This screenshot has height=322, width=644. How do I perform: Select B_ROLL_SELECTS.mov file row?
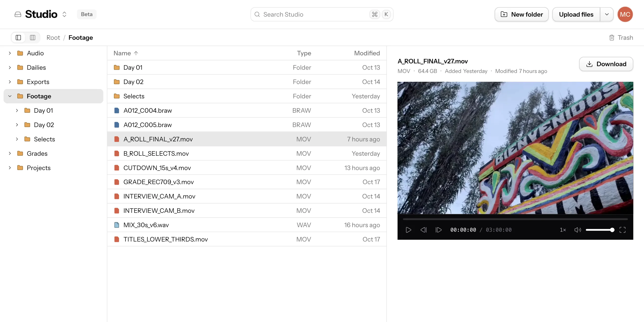pyautogui.click(x=247, y=153)
